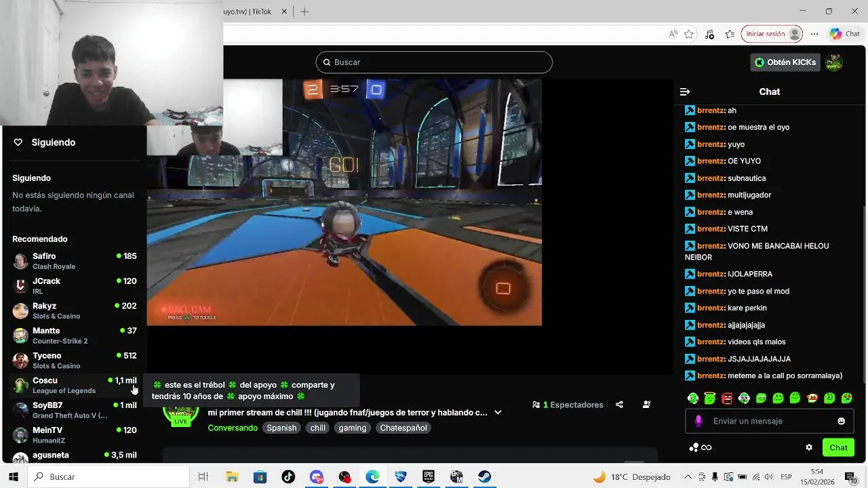Viewport: 868px width, 488px height.
Task: Insert the red angry-face emote
Action: (x=727, y=398)
